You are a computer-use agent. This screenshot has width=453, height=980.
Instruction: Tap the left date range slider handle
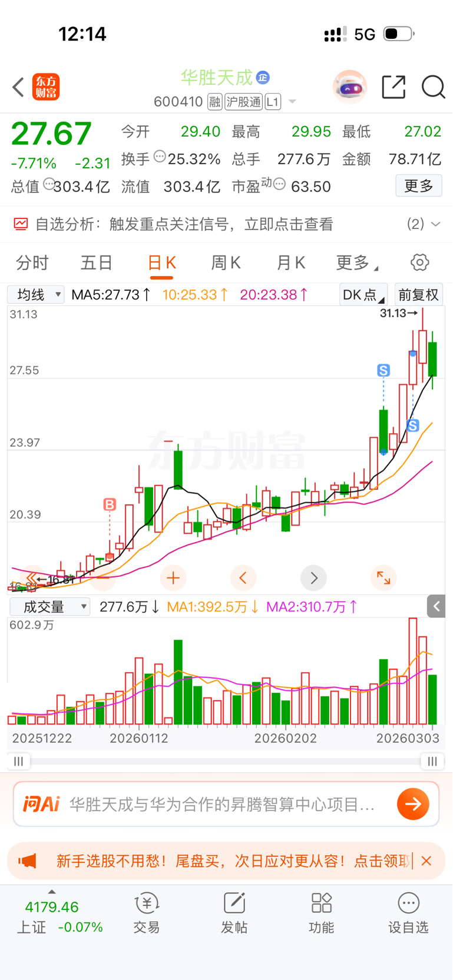(x=19, y=762)
